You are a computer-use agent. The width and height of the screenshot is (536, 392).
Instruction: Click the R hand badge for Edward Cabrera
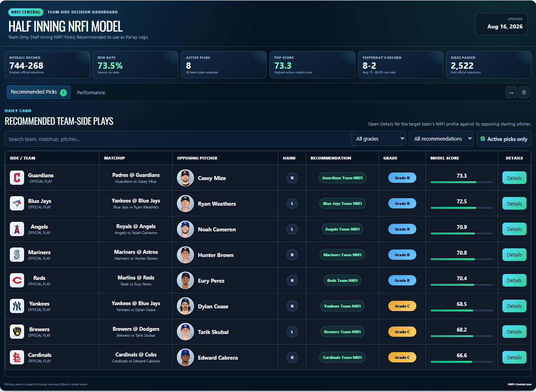click(292, 358)
